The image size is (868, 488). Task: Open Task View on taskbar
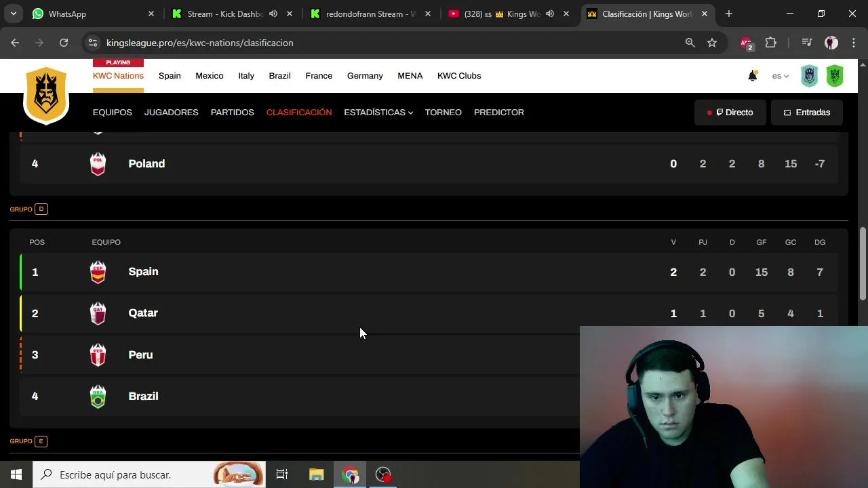coord(282,474)
